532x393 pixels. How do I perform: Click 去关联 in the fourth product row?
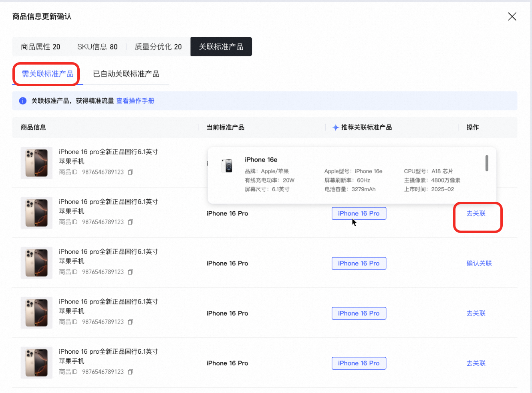476,313
